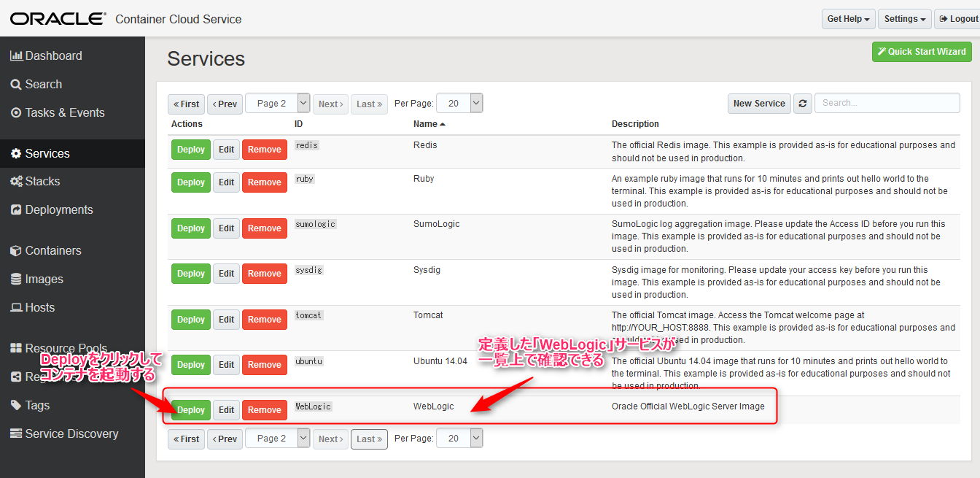Edit the WebLogic service
The height and width of the screenshot is (478, 980).
[226, 410]
